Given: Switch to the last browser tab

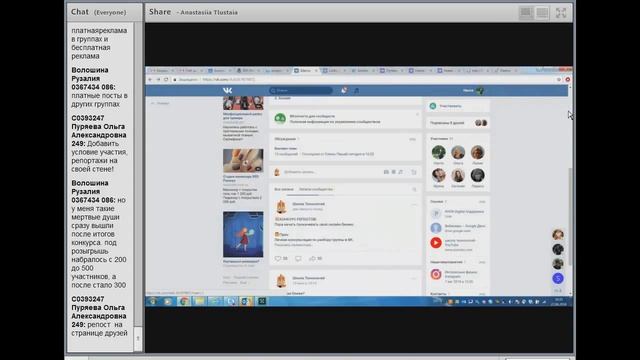Looking at the screenshot, I should click(x=506, y=71).
